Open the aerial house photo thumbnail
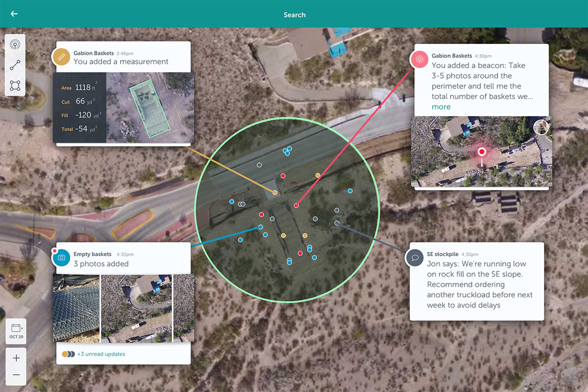 (x=136, y=308)
